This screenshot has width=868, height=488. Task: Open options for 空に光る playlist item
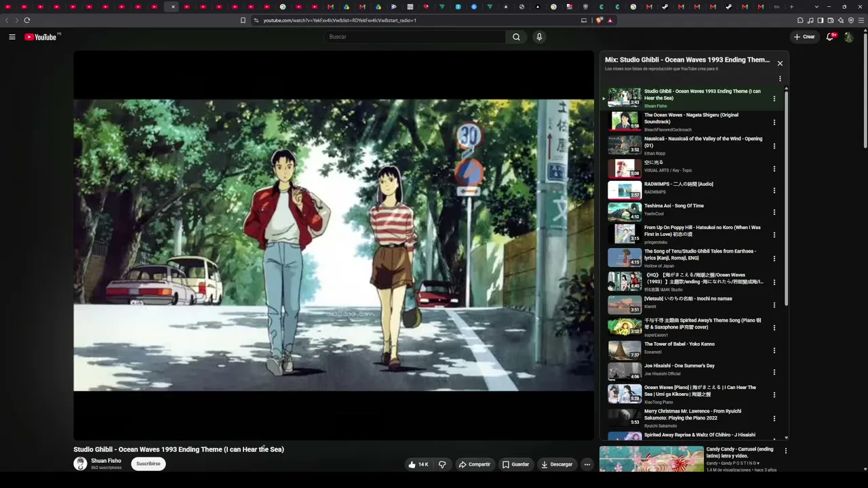[774, 169]
